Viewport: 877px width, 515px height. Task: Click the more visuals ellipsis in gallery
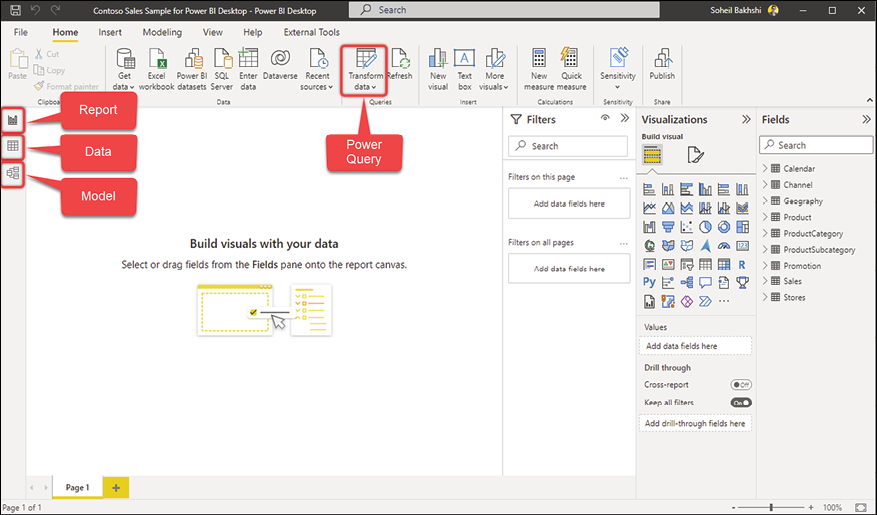coord(724,301)
